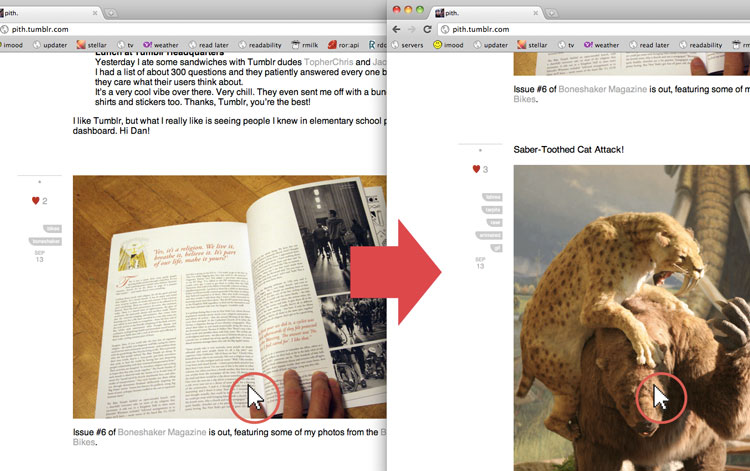Click the bikes tag in left window
The height and width of the screenshot is (471, 750).
52,229
